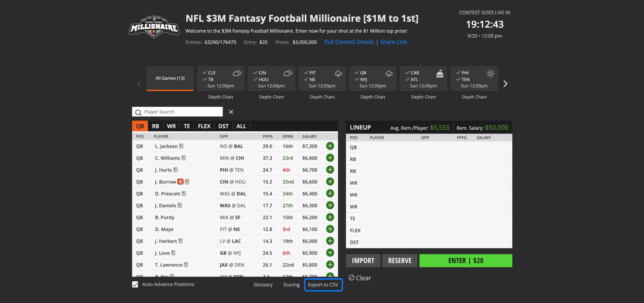This screenshot has width=644, height=303.
Task: Add T. Lawrence with plus icon
Action: click(x=330, y=264)
